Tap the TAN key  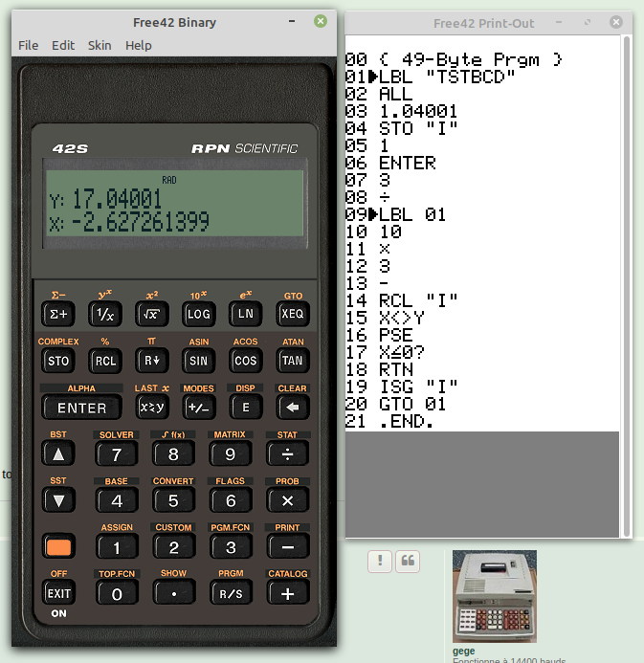(292, 361)
